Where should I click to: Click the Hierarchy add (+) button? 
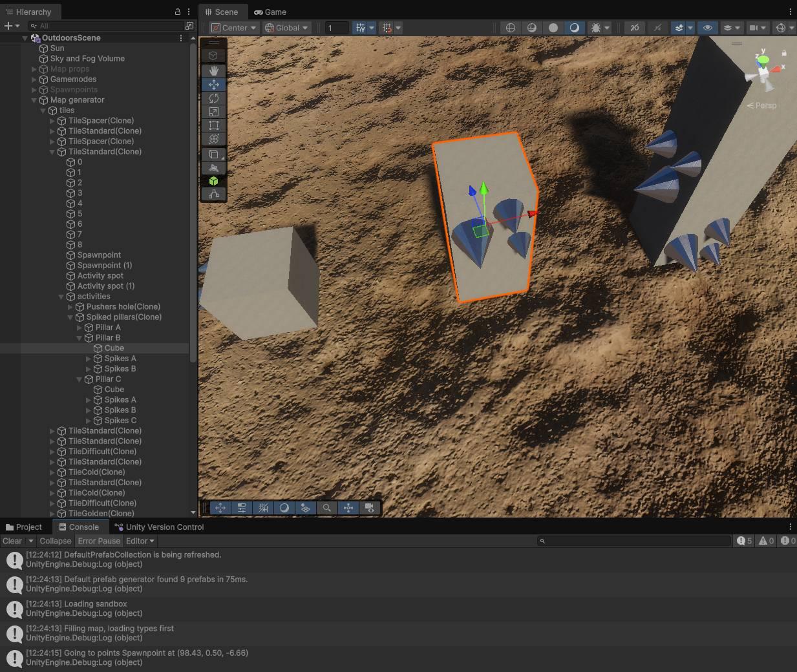pos(8,26)
